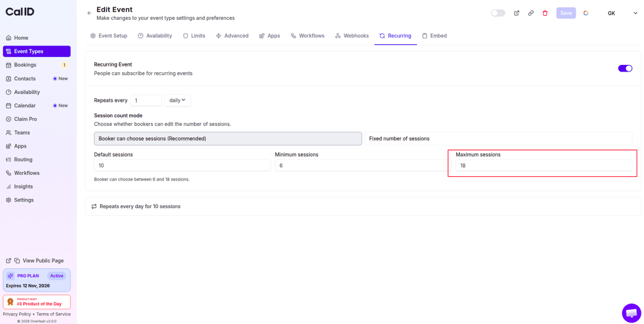Click the Bookings count badge showing 1
This screenshot has width=644, height=324.
pyautogui.click(x=64, y=65)
